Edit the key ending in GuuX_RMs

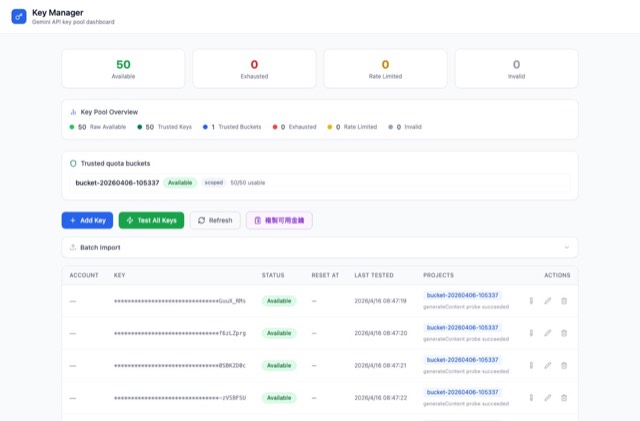[x=548, y=301]
